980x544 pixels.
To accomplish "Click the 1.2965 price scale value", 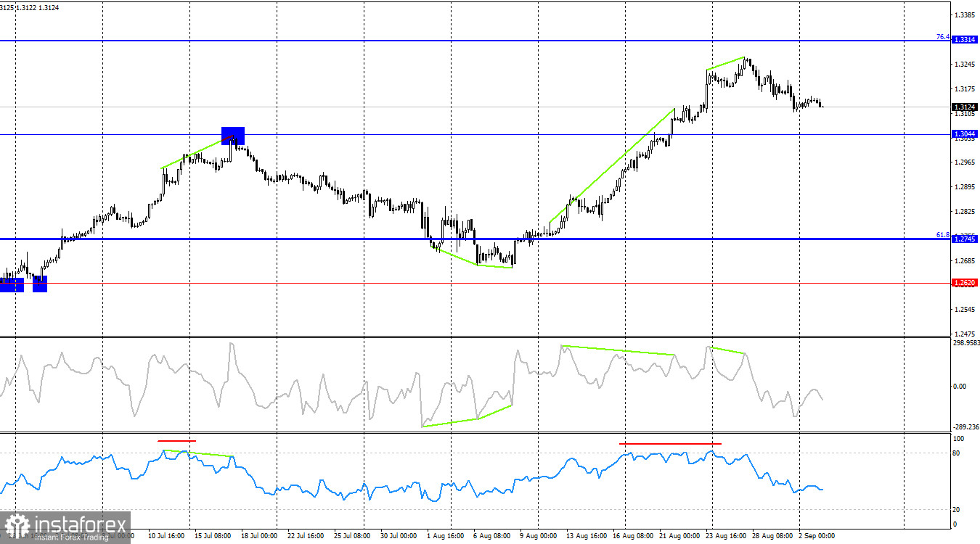I will (965, 162).
